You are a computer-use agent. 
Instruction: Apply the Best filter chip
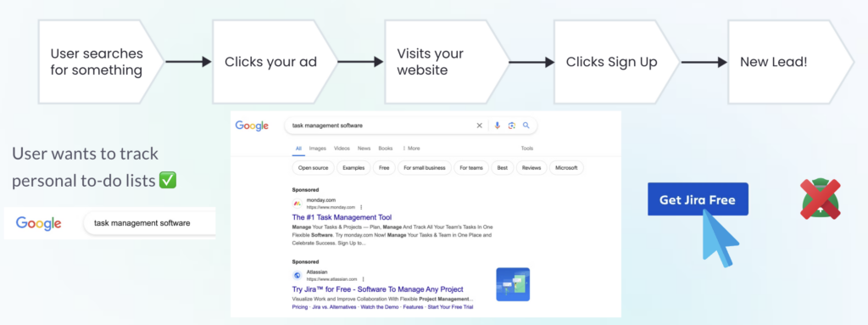[502, 167]
